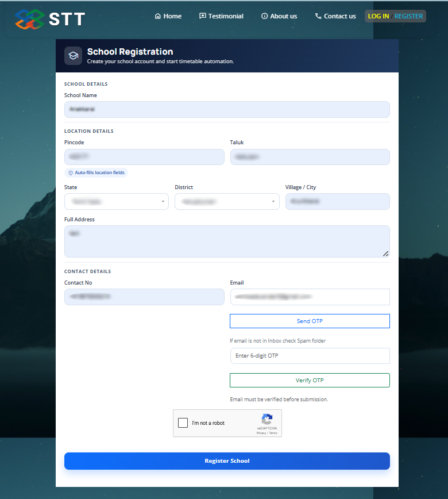Viewport: 448px width, 499px height.
Task: Open the Testimonial menu item
Action: tap(221, 16)
